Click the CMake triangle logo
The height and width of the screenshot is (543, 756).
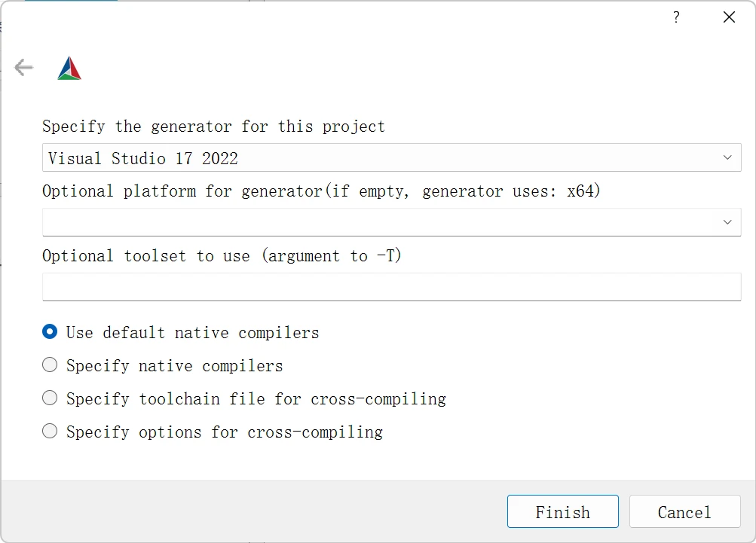pos(69,69)
